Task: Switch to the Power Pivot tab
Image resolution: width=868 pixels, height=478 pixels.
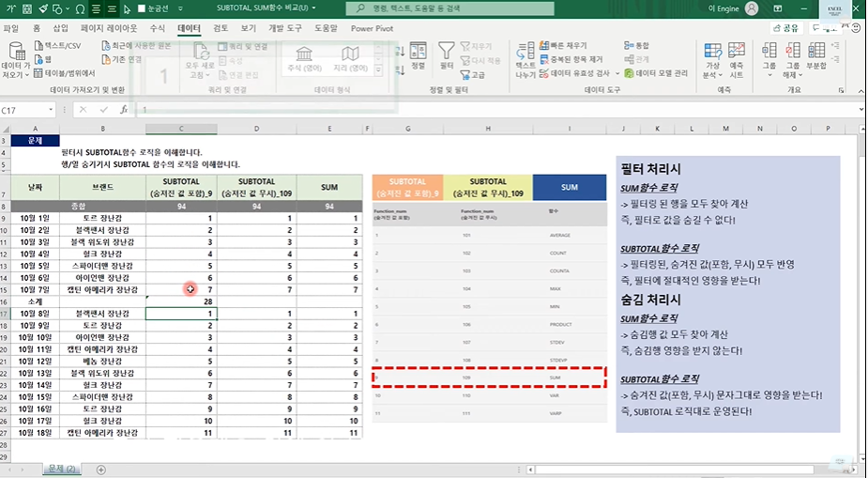Action: [x=372, y=28]
